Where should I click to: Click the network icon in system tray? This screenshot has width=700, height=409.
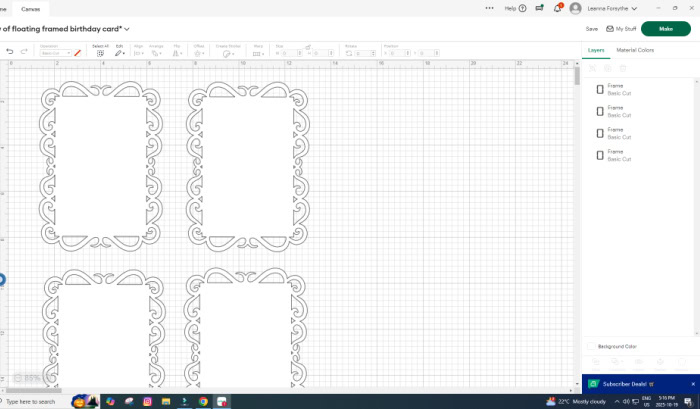[x=635, y=401]
